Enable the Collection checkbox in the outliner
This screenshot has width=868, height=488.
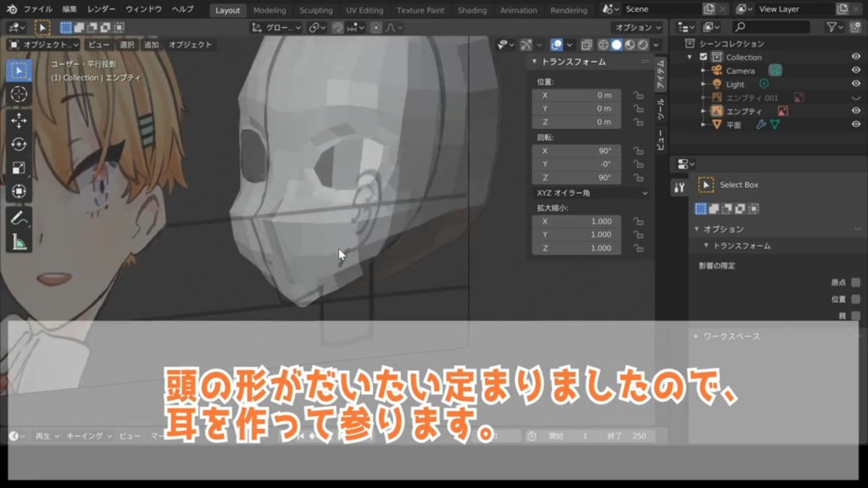[704, 57]
